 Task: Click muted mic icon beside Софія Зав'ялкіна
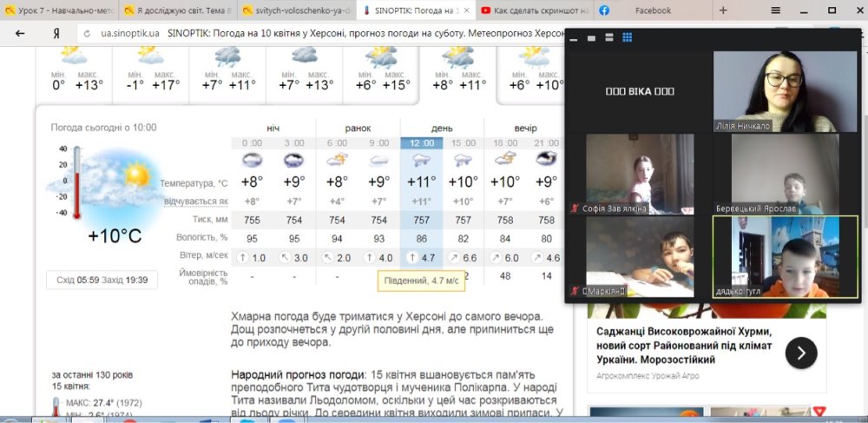tap(575, 208)
